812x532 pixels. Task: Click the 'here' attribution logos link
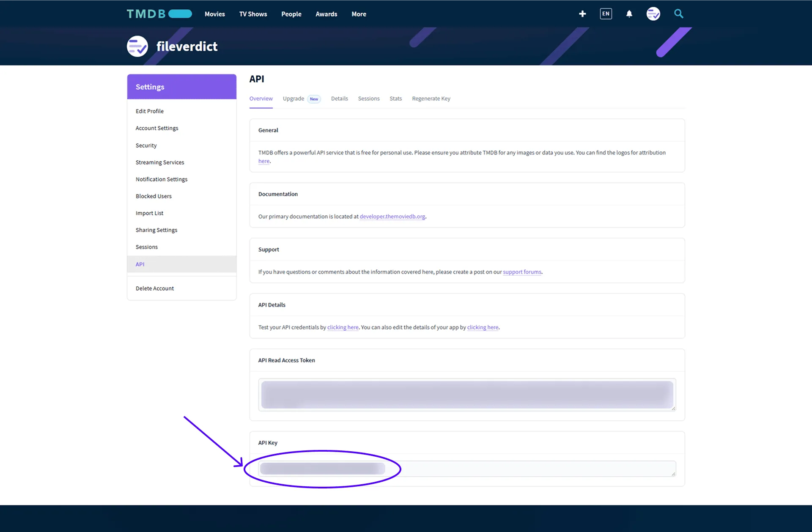(x=264, y=161)
